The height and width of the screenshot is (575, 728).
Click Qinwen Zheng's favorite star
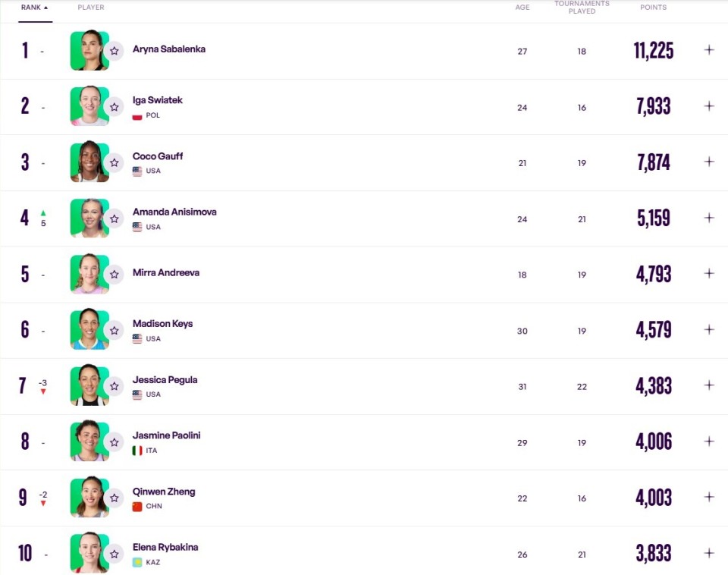pos(114,498)
